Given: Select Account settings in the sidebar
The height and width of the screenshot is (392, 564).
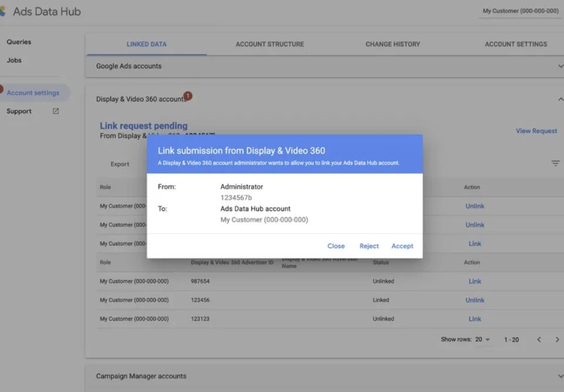Looking at the screenshot, I should (33, 93).
